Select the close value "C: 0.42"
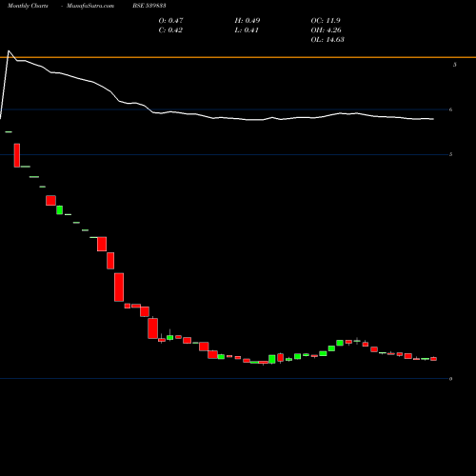476x476 pixels. click(170, 30)
